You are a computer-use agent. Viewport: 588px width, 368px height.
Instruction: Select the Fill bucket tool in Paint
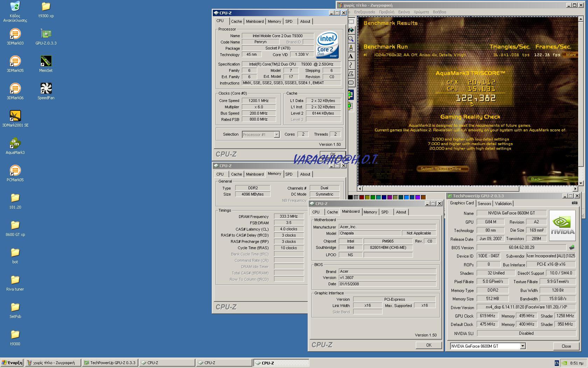[x=351, y=30]
